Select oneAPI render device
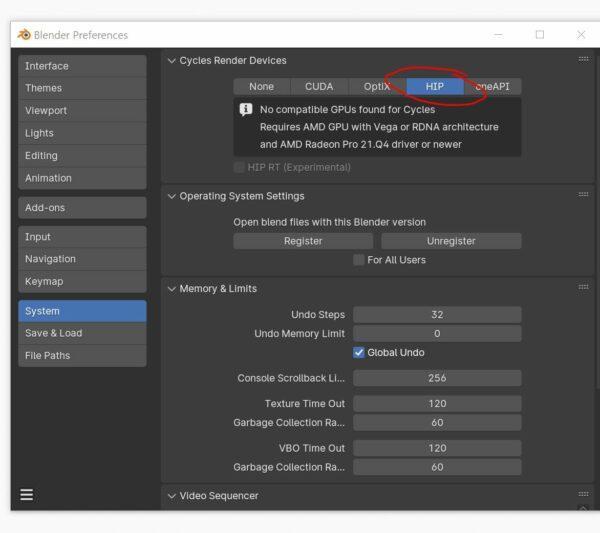The height and width of the screenshot is (533, 600). tap(492, 86)
